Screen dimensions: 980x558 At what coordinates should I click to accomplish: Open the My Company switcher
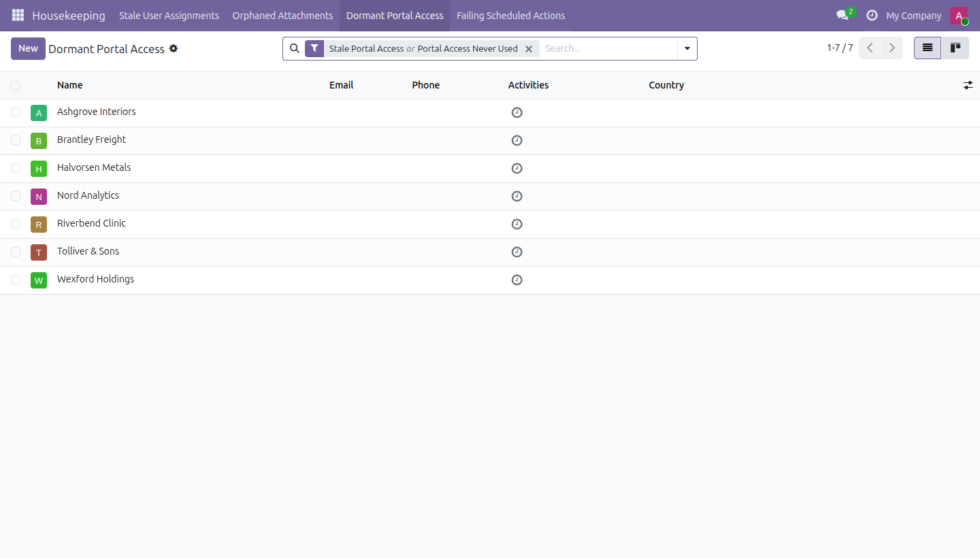914,16
